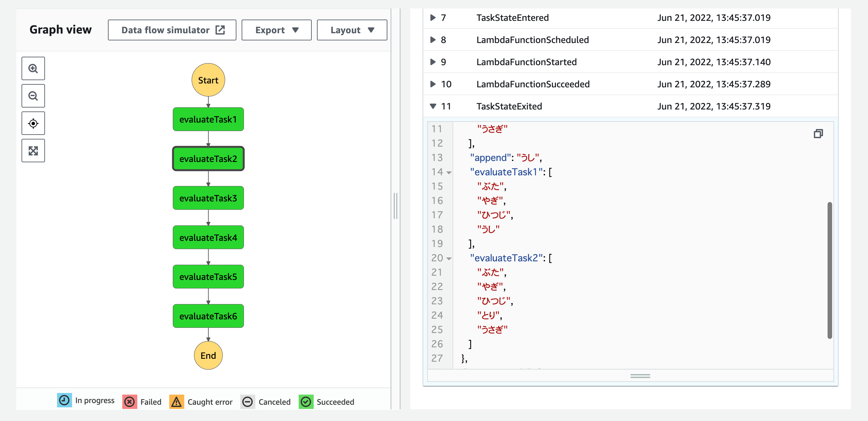This screenshot has width=868, height=421.
Task: Select the evaluateTask3 node in graph
Action: (208, 198)
